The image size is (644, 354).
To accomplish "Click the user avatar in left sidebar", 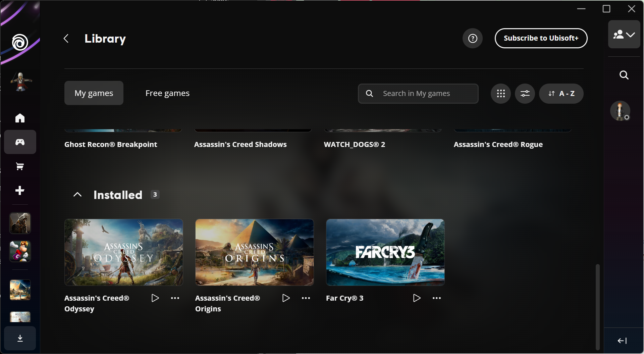I will coord(21,82).
